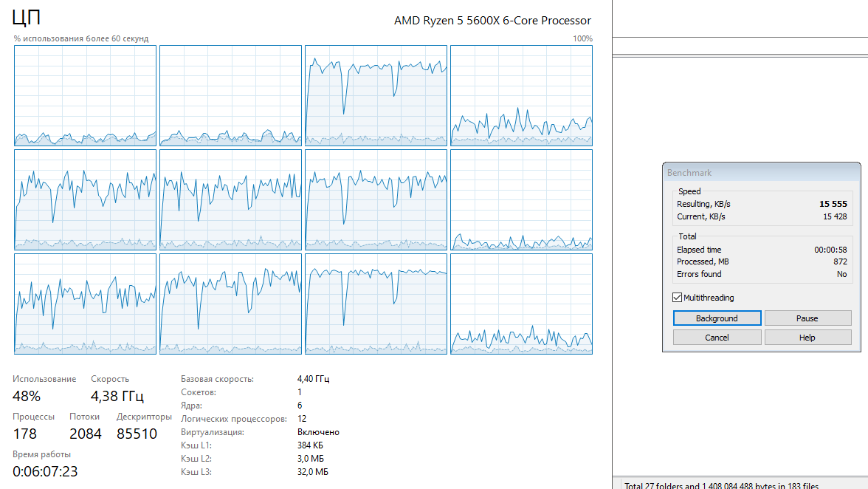Click the '2084' threads count
The height and width of the screenshot is (489, 868).
pos(86,434)
